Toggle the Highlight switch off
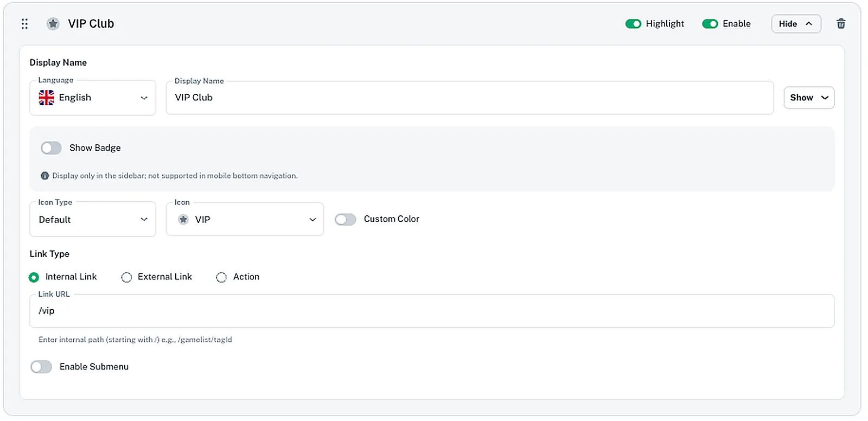Image resolution: width=868 pixels, height=421 pixels. pos(633,24)
